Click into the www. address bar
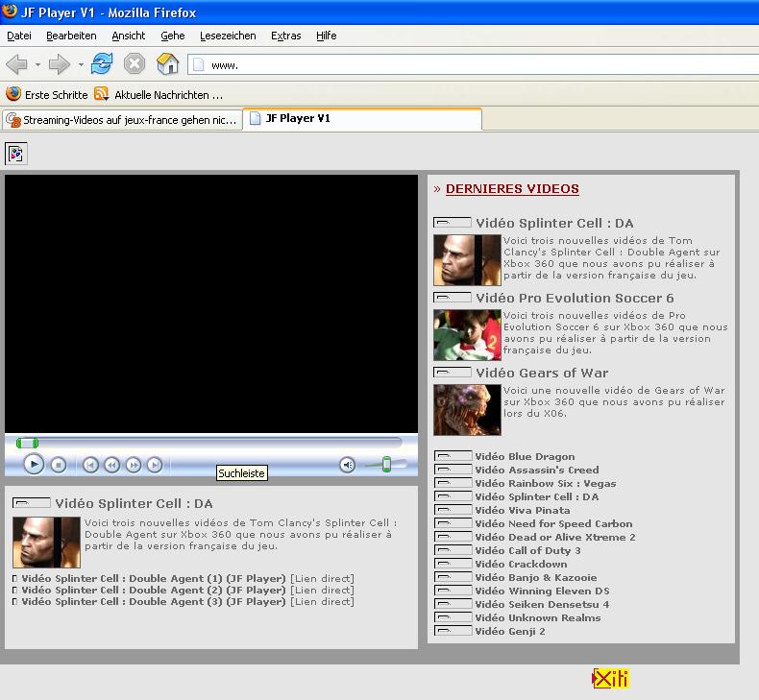 click(x=473, y=65)
